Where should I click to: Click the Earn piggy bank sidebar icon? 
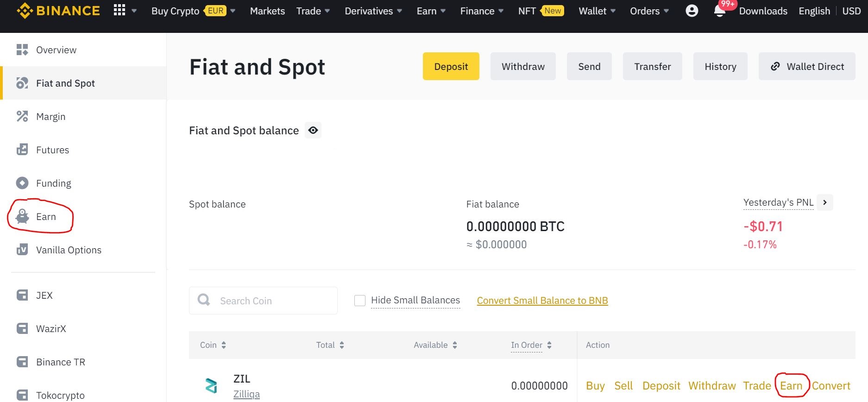tap(22, 216)
